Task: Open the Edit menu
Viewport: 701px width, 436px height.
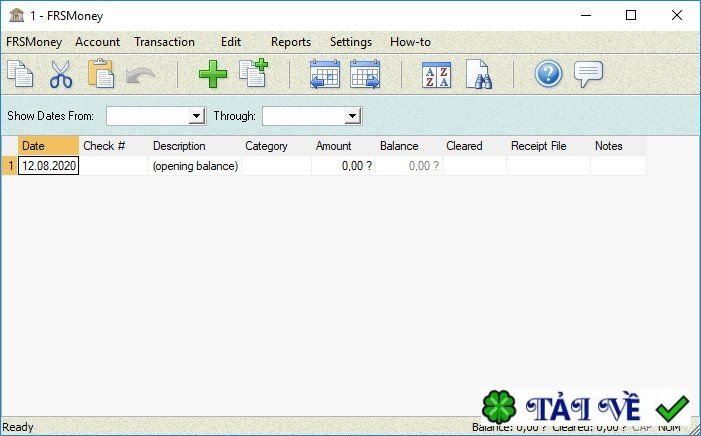Action: pyautogui.click(x=231, y=42)
